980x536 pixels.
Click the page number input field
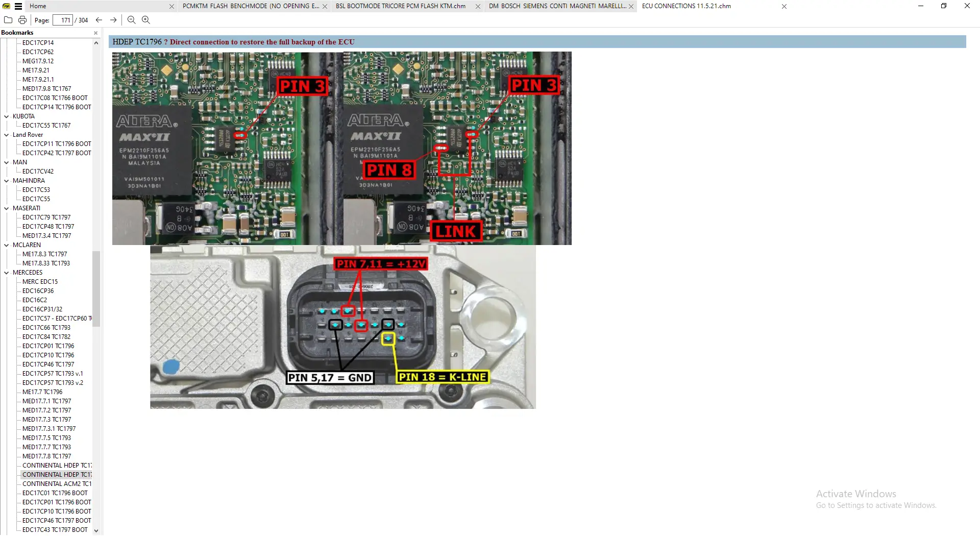coord(64,20)
